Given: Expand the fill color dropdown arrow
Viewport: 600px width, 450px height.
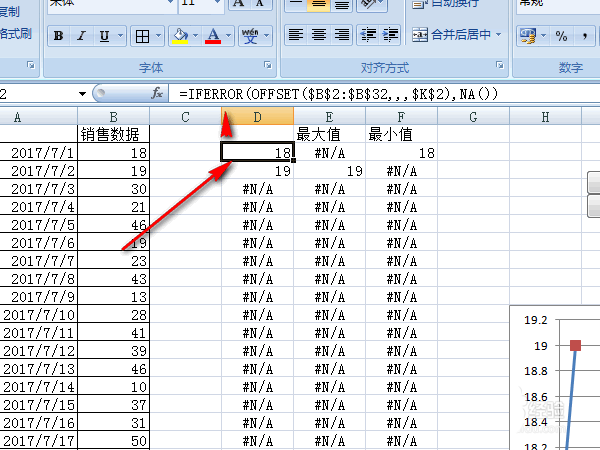Looking at the screenshot, I should tap(196, 36).
